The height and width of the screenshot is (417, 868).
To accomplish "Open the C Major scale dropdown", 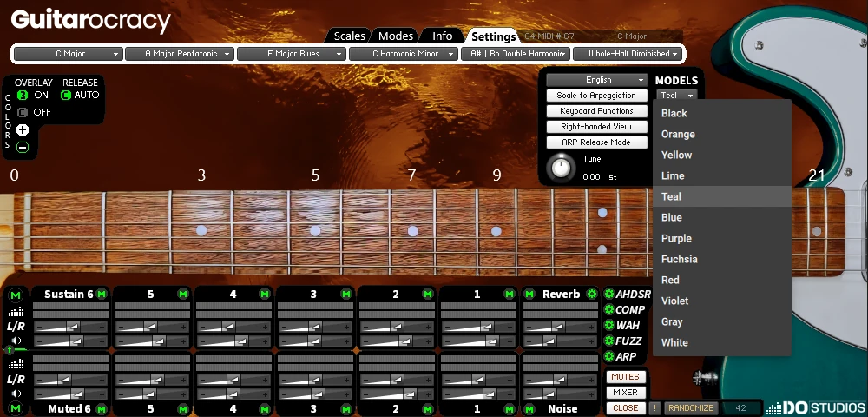I will pos(68,54).
